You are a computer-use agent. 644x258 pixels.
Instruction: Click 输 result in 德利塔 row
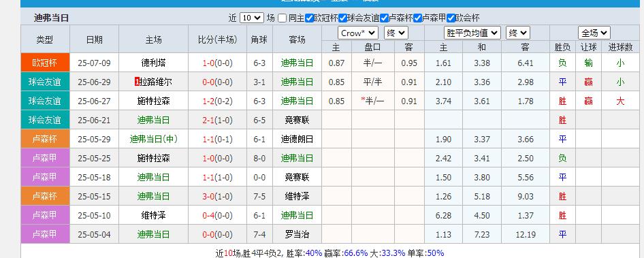pyautogui.click(x=588, y=63)
